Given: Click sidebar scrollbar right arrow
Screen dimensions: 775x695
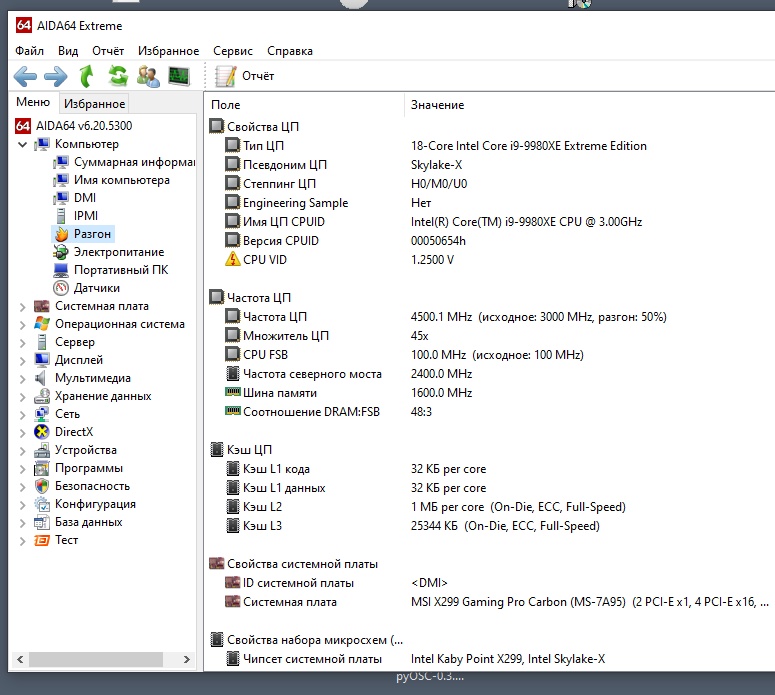Looking at the screenshot, I should (186, 659).
